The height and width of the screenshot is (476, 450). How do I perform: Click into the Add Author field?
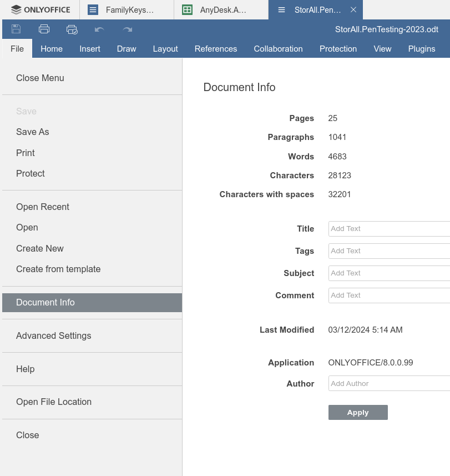389,383
